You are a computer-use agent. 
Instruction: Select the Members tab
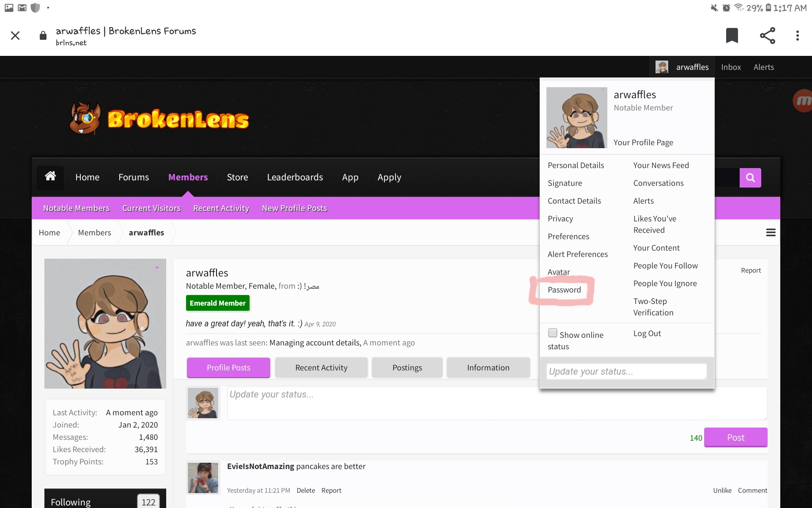click(188, 177)
